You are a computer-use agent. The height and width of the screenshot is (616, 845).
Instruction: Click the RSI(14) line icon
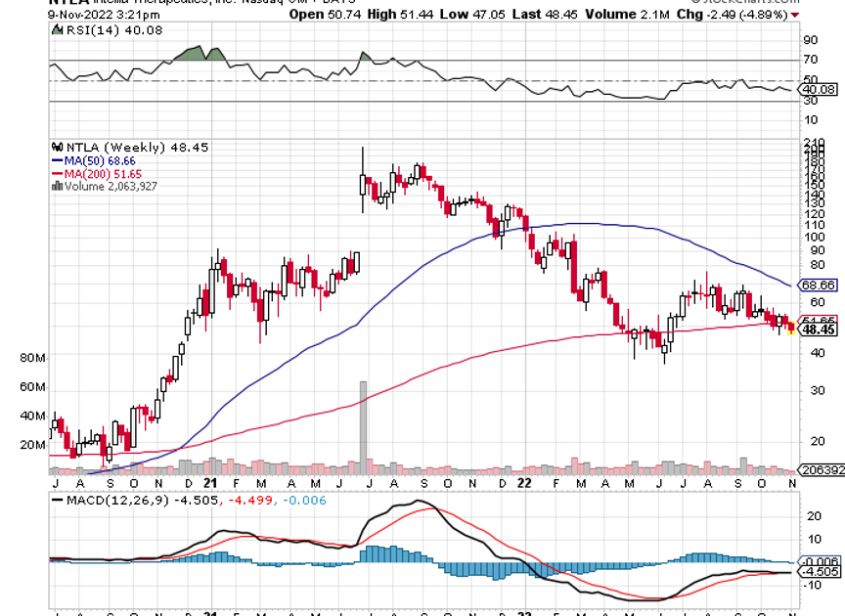(56, 30)
